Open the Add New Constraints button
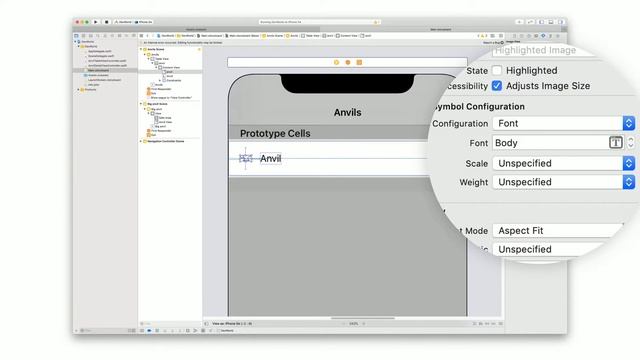 click(x=487, y=324)
